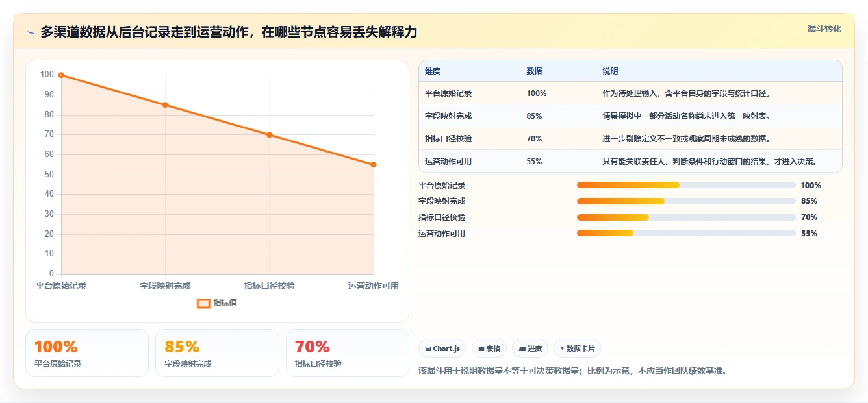Click the 指标值 legend label
Viewport: 868px width, 403px height.
click(225, 303)
